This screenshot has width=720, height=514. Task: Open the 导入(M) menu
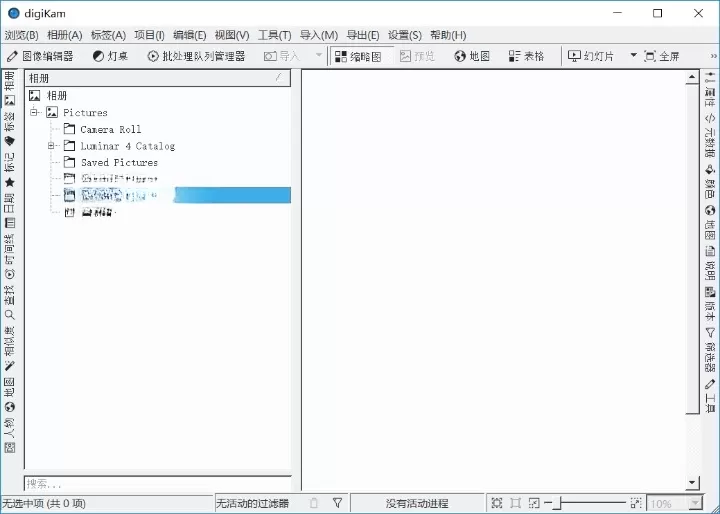(x=319, y=35)
